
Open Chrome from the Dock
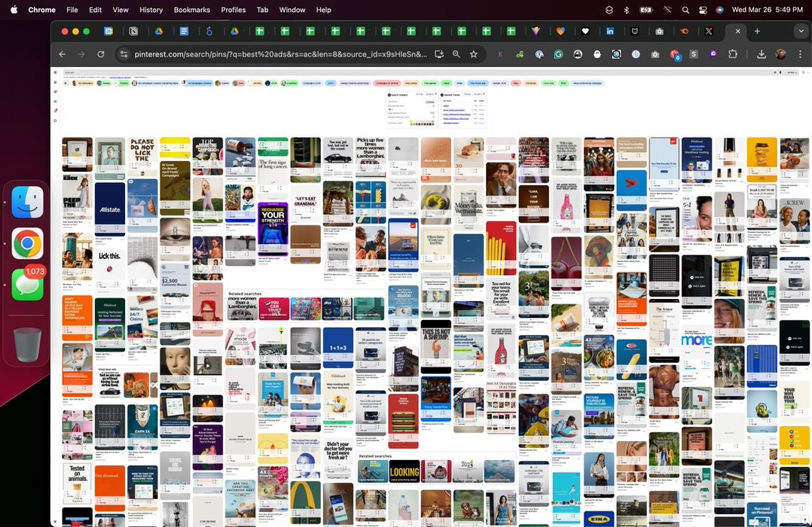27,243
